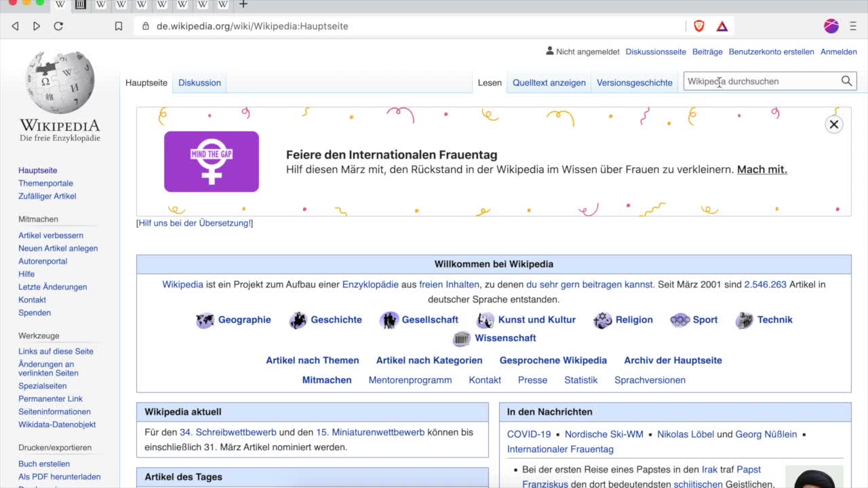Click the Geographie portal icon
This screenshot has width=868, height=488.
click(205, 321)
